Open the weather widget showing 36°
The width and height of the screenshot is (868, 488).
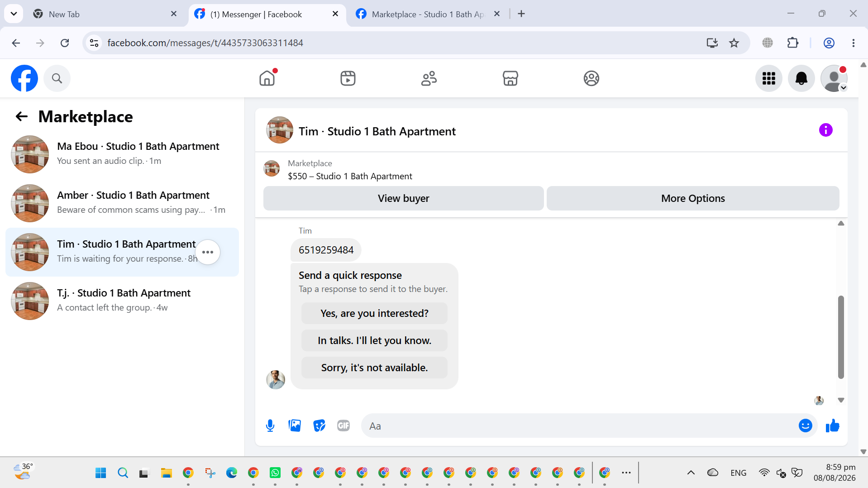24,472
